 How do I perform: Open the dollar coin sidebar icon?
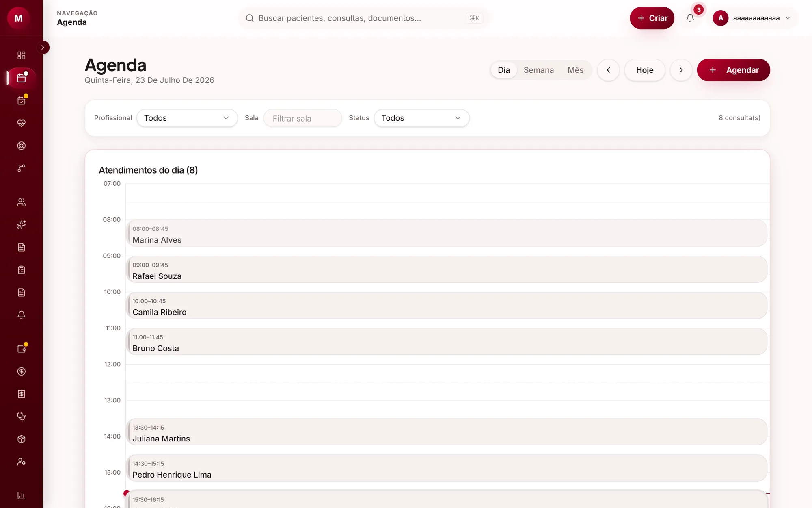point(22,371)
